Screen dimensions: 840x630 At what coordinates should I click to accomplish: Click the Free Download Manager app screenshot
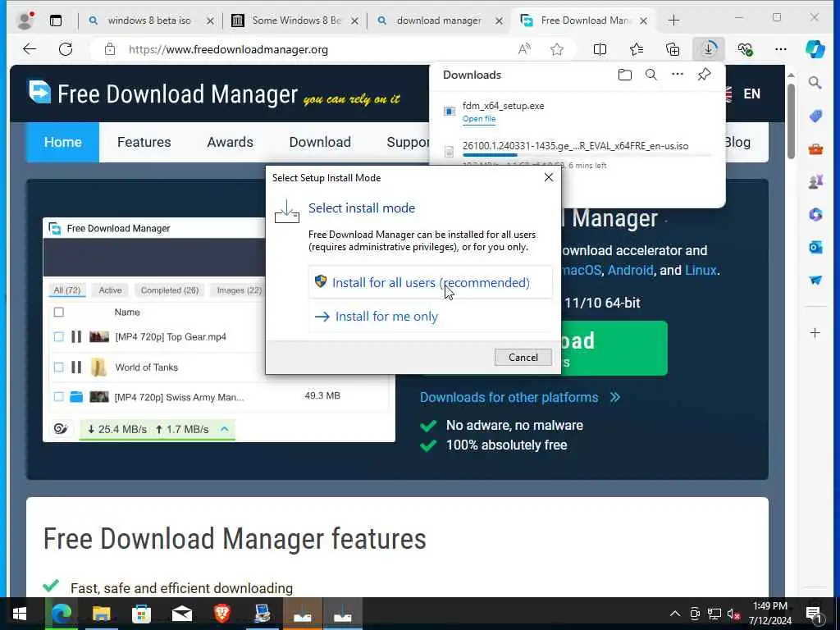(x=218, y=330)
